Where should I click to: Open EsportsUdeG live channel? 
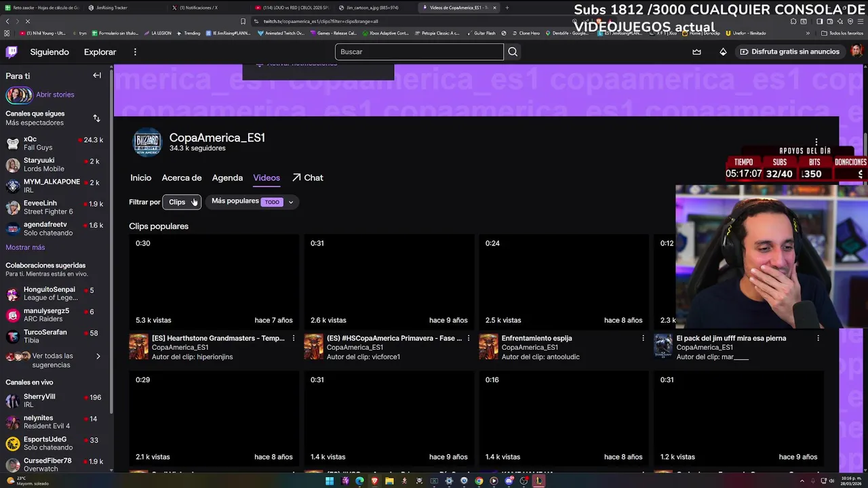54,443
